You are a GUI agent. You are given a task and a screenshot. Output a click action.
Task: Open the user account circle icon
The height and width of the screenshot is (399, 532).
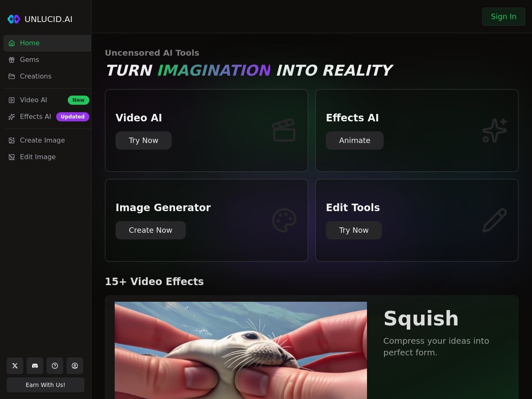tap(75, 366)
